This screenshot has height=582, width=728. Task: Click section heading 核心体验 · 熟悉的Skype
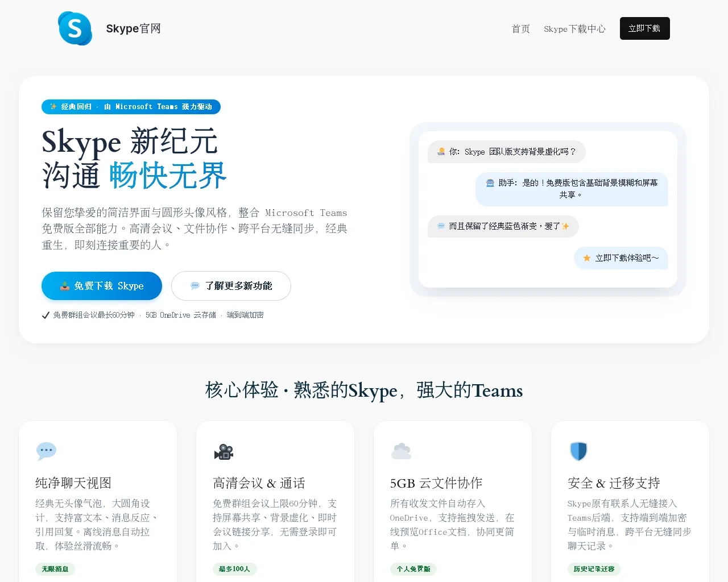pyautogui.click(x=364, y=390)
